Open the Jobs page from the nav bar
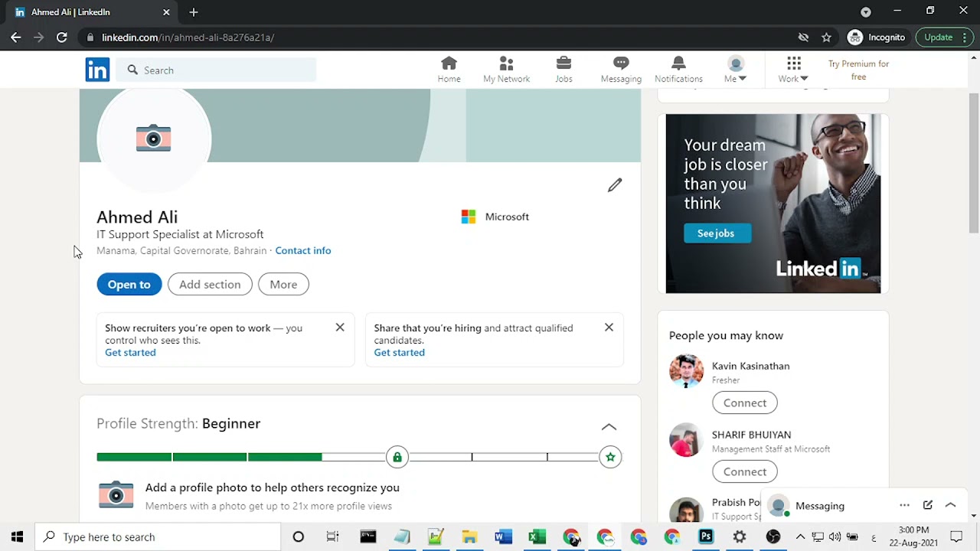Viewport: 980px width, 551px height. tap(563, 70)
